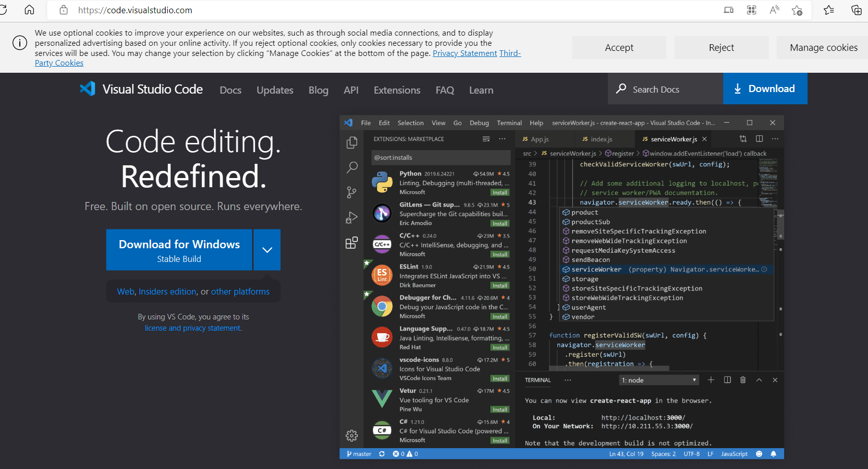The image size is (868, 469).
Task: Open the Terminal menu
Action: (509, 123)
